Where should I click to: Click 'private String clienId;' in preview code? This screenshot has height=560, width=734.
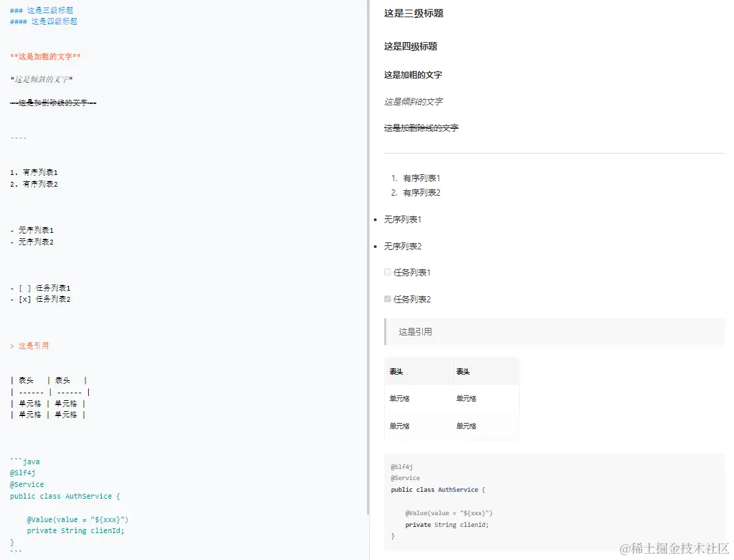coord(447,525)
